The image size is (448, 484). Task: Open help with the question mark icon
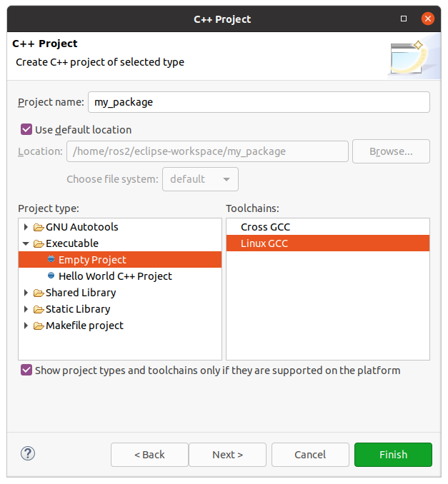pyautogui.click(x=28, y=453)
